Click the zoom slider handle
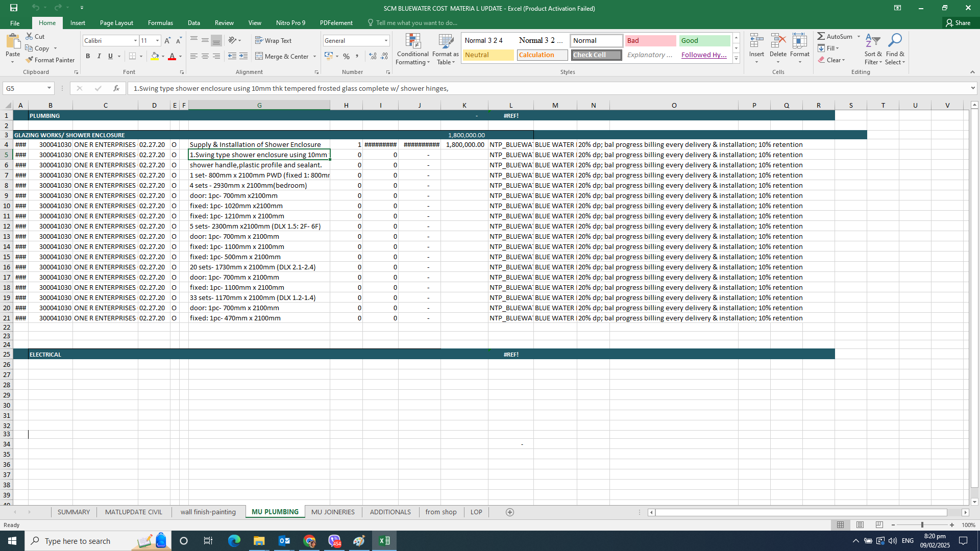This screenshot has height=551, width=980. point(922,525)
